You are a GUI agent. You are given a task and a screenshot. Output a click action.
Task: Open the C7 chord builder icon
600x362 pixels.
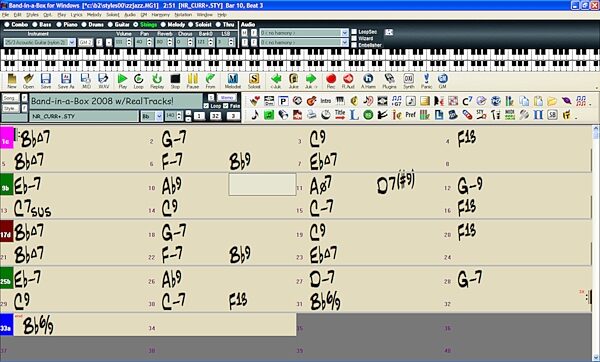[x=467, y=101]
